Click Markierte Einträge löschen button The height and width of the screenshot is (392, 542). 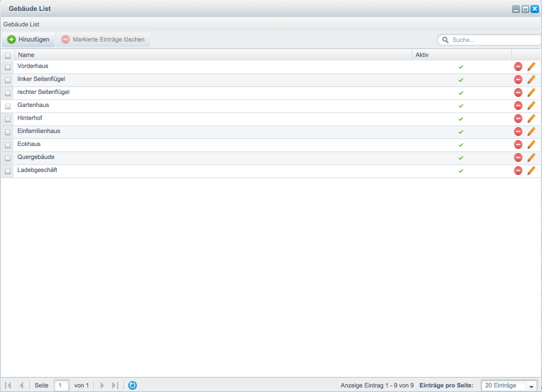(103, 39)
